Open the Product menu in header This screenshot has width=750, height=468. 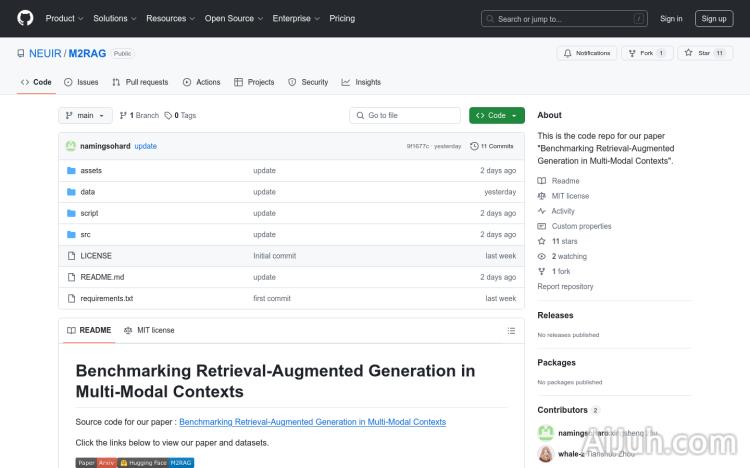point(64,18)
